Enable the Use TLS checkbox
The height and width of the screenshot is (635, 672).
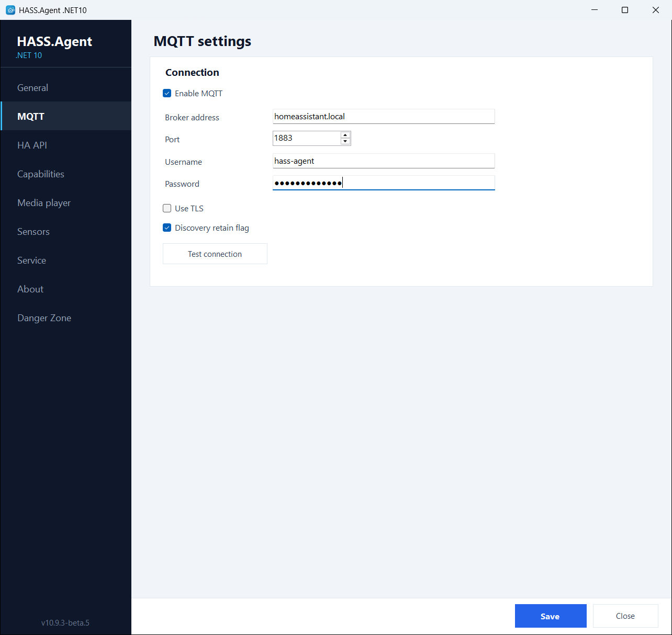coord(167,208)
